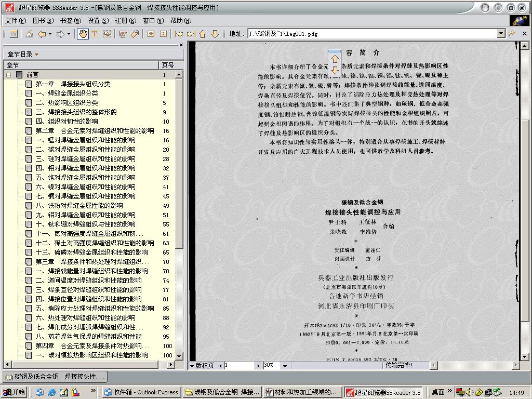Step to next page in bottom bar
Viewport: 532px width, 399px height.
(x=259, y=366)
